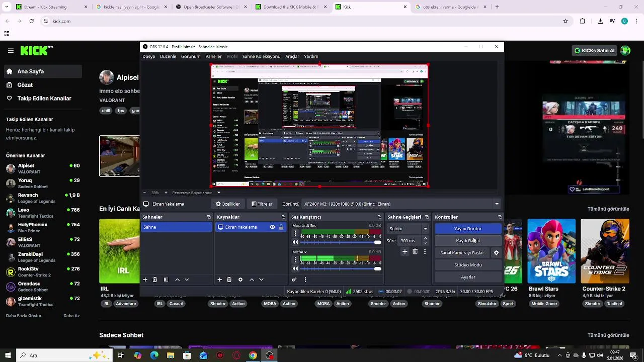
Task: Open Düzenle menu in OBS
Action: pos(168,57)
